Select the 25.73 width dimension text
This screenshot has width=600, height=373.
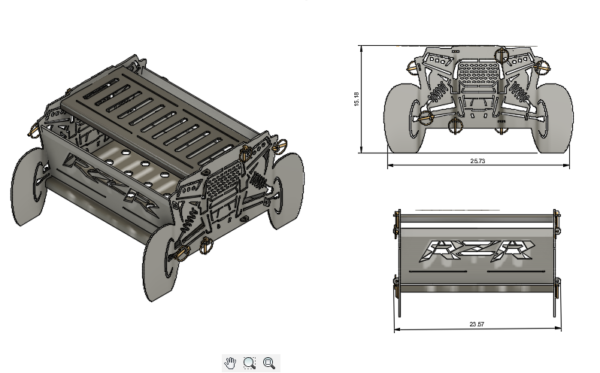478,161
